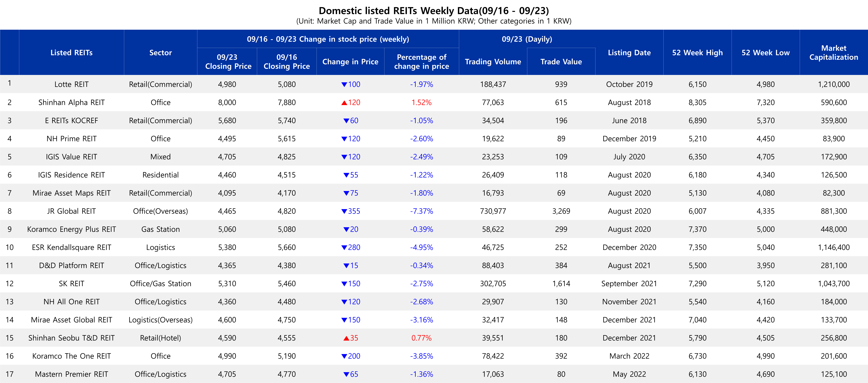Click the 'March 2022' listing date
Screen dimensions: 868x383
(629, 356)
